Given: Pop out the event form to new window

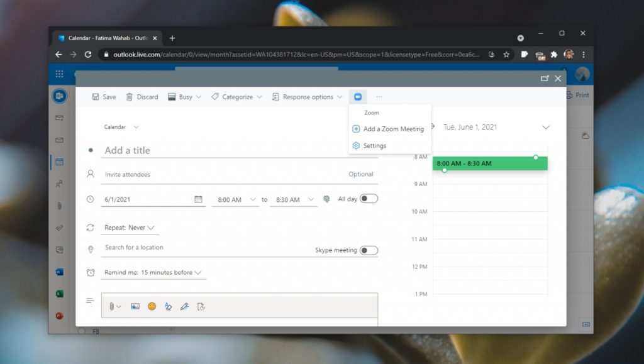Looking at the screenshot, I should tap(545, 79).
